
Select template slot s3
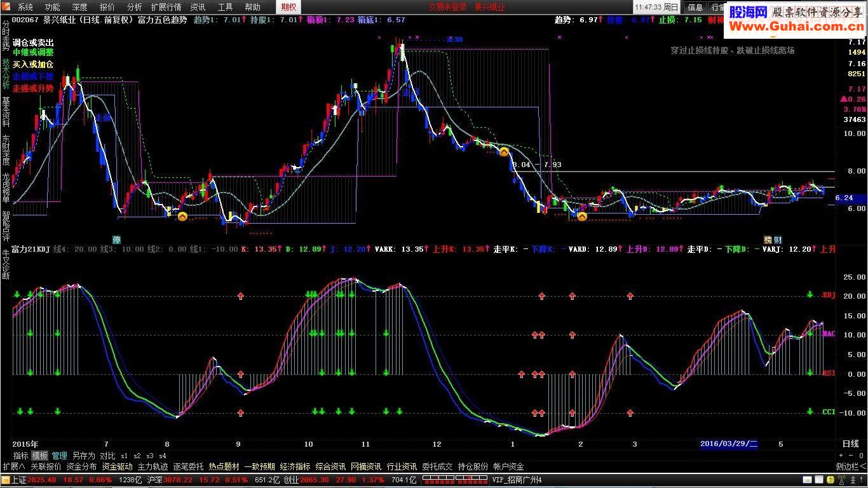coord(150,456)
